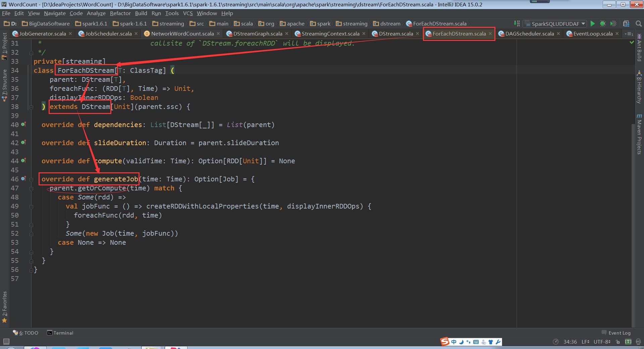Click override gutter icon on line 42
Image resolution: width=644 pixels, height=349 pixels.
click(x=23, y=142)
